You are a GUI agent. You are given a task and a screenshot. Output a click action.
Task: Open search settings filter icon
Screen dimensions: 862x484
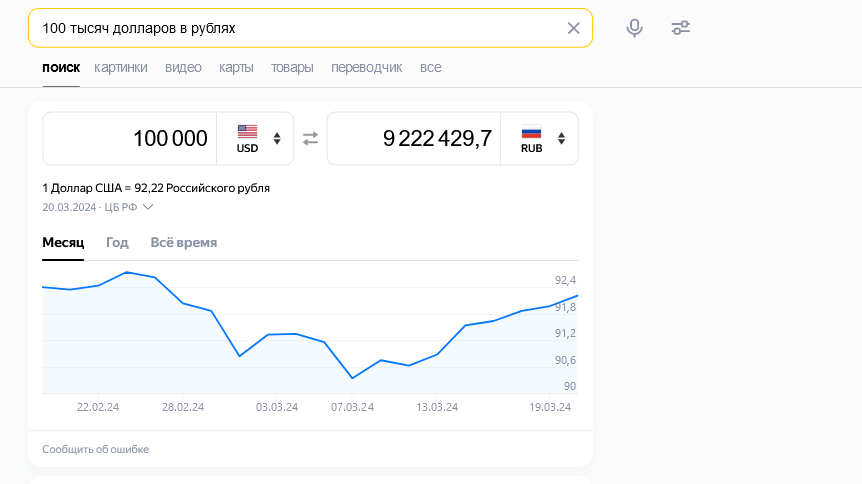point(681,28)
